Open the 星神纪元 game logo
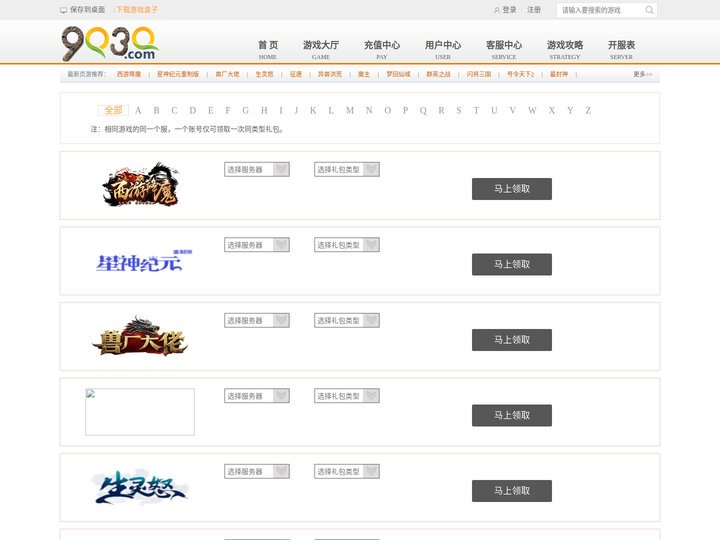The width and height of the screenshot is (720, 540). [x=144, y=261]
